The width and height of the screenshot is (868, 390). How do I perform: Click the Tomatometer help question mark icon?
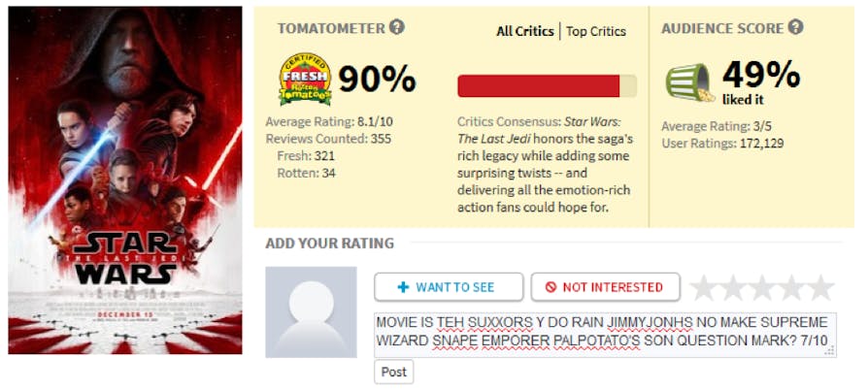tap(397, 27)
